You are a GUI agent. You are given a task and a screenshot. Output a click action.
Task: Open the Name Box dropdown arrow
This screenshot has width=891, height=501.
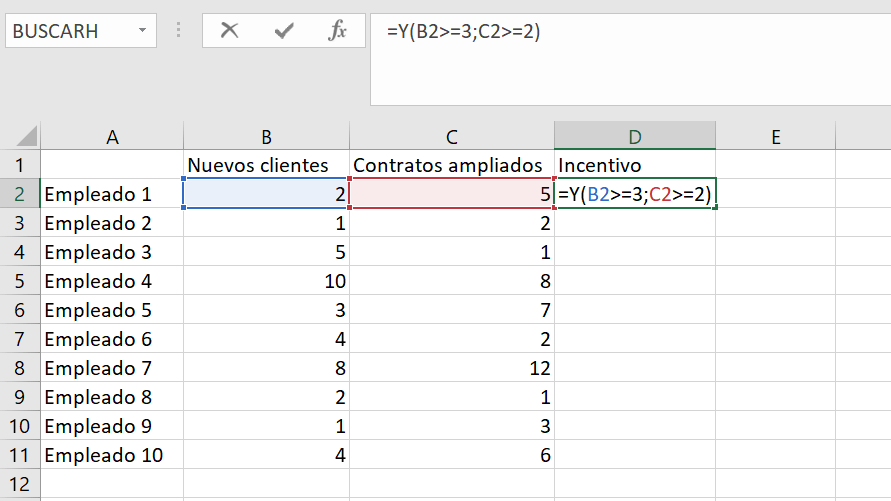pos(142,30)
